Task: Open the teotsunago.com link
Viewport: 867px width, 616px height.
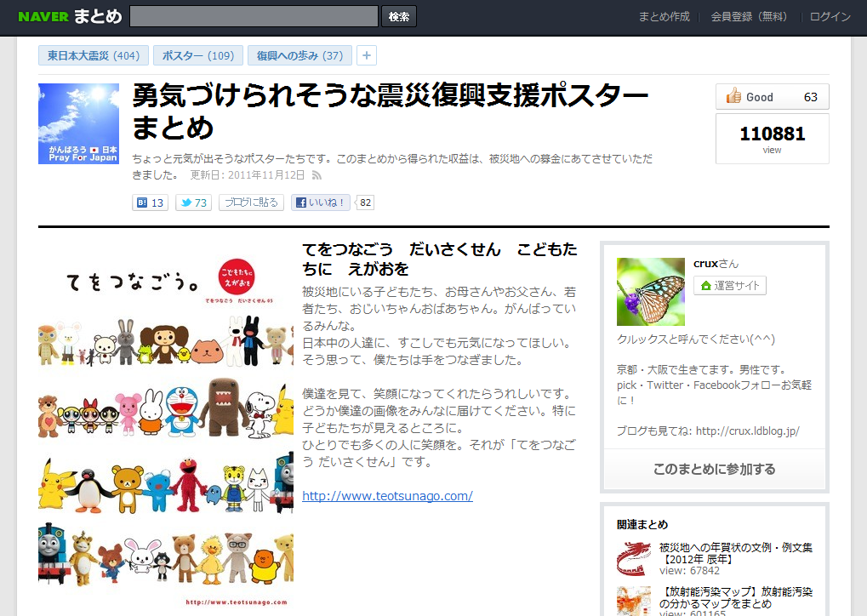Action: click(387, 496)
